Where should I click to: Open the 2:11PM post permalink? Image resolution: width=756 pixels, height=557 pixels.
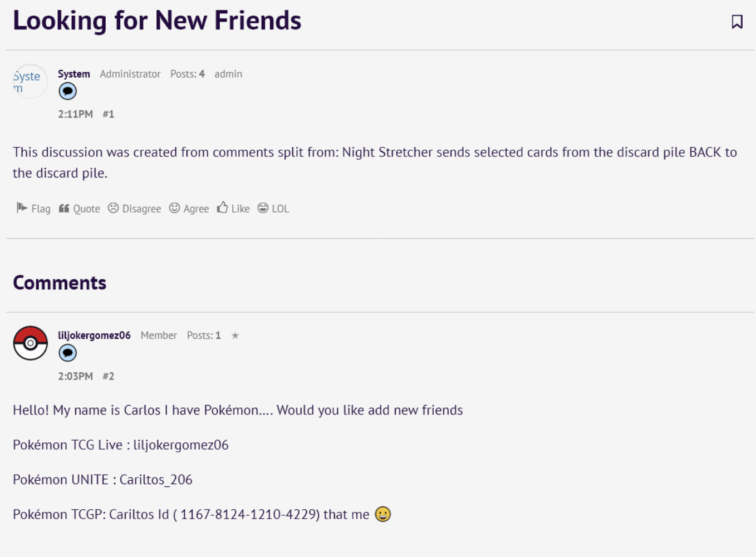point(75,114)
